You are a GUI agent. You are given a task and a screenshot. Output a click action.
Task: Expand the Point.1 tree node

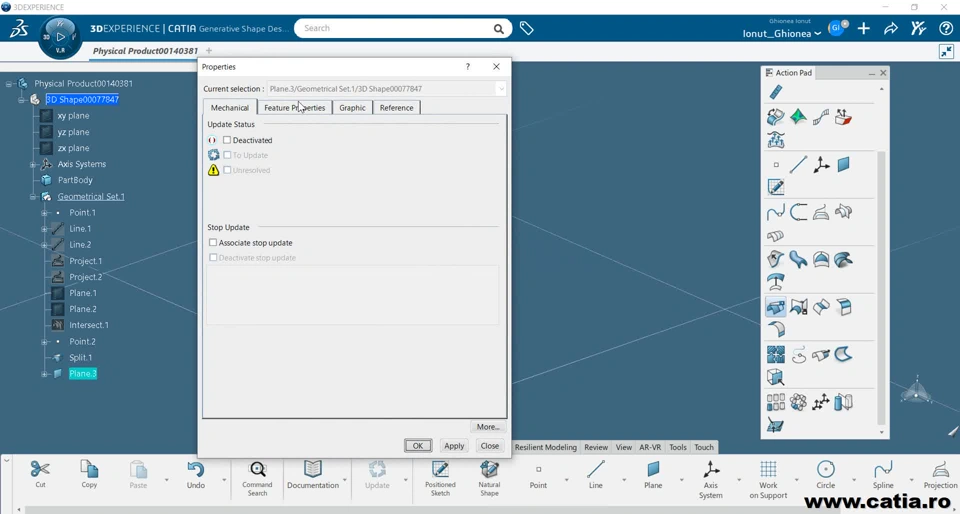point(44,213)
